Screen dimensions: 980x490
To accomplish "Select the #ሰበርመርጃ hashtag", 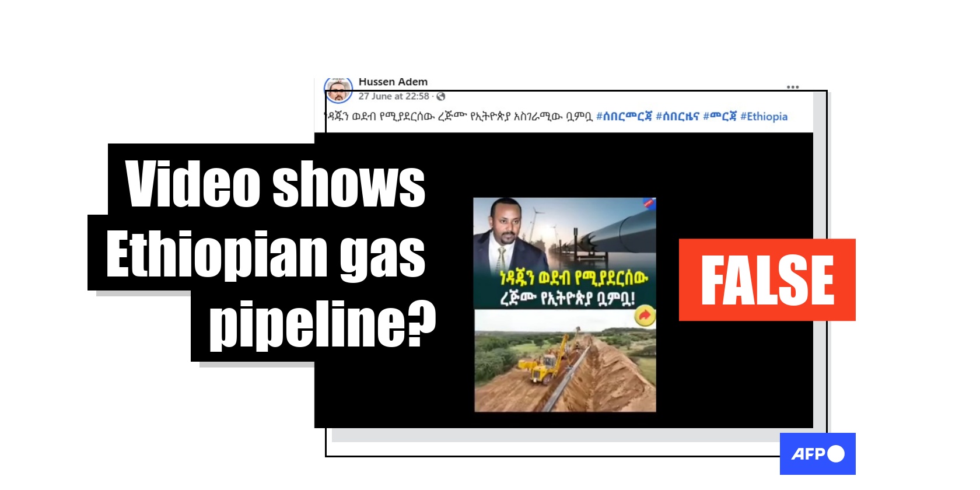I will (624, 116).
